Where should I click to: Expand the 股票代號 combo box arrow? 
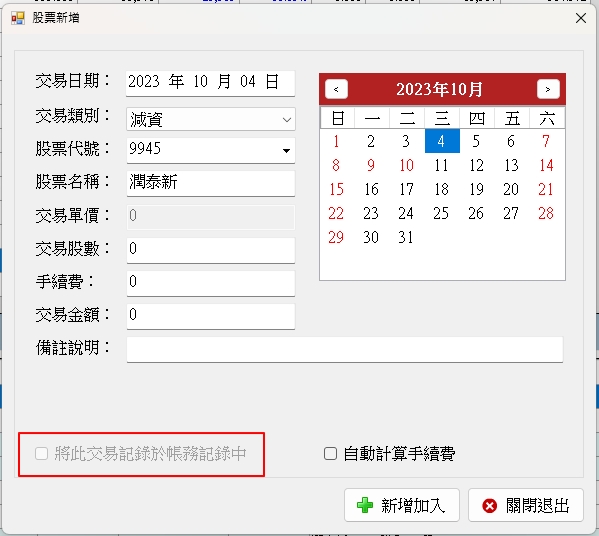(x=286, y=150)
